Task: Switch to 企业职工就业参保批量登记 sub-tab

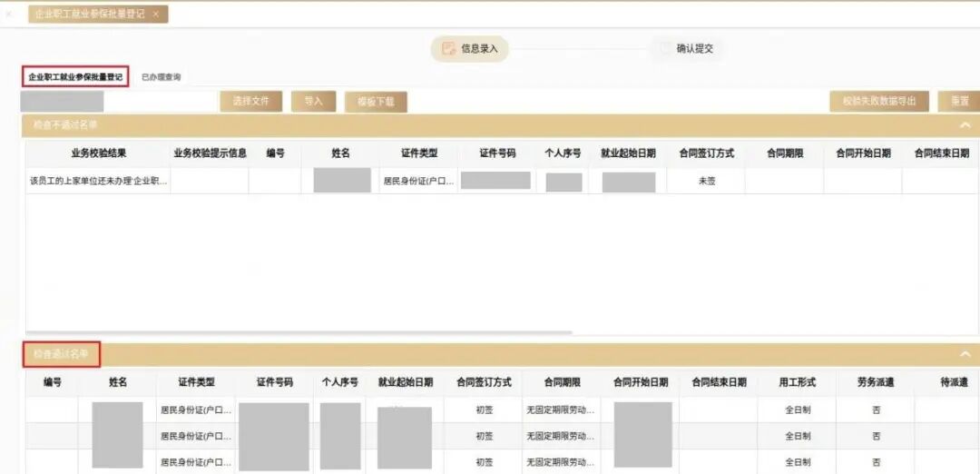Action: 75,77
